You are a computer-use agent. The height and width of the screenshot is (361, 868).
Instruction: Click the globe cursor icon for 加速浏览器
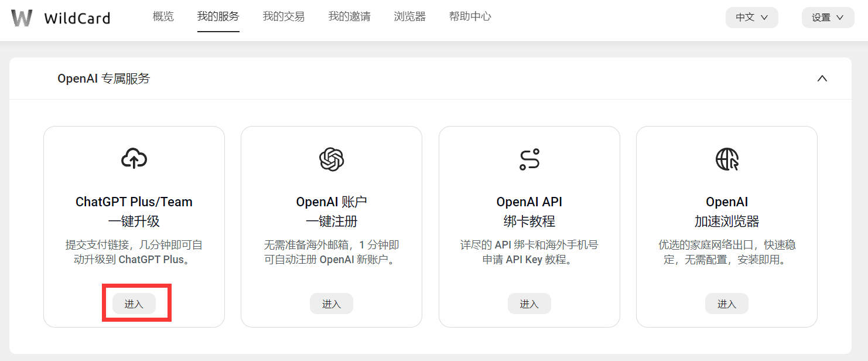coord(727,159)
